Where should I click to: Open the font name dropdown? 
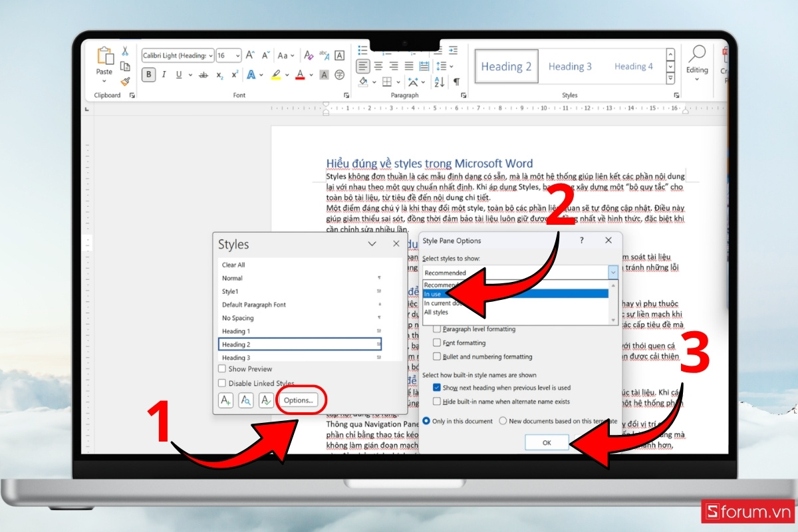(211, 56)
